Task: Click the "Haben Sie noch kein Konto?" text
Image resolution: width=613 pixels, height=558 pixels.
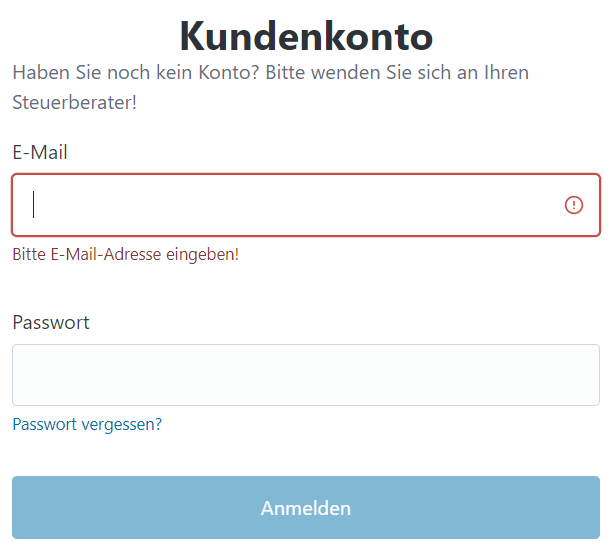Action: 136,72
